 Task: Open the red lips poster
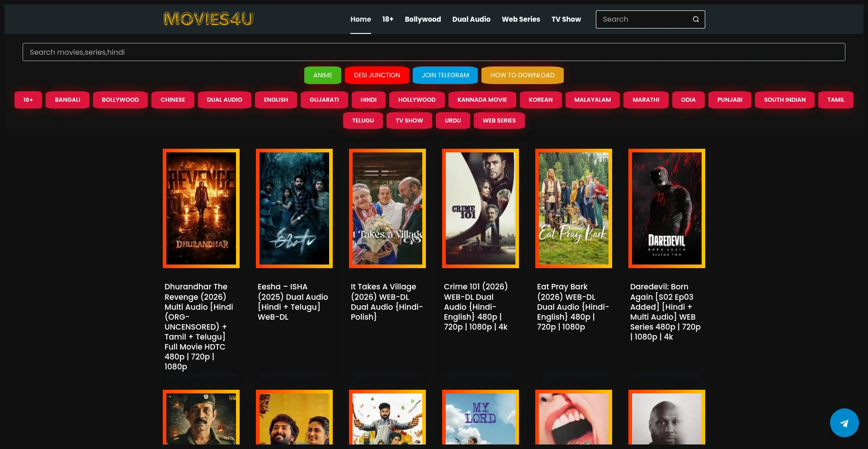574,417
